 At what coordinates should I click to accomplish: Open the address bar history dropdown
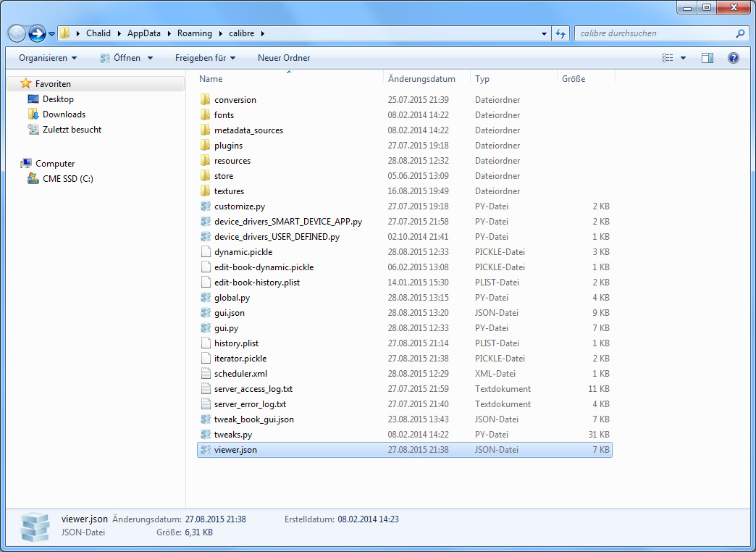545,33
